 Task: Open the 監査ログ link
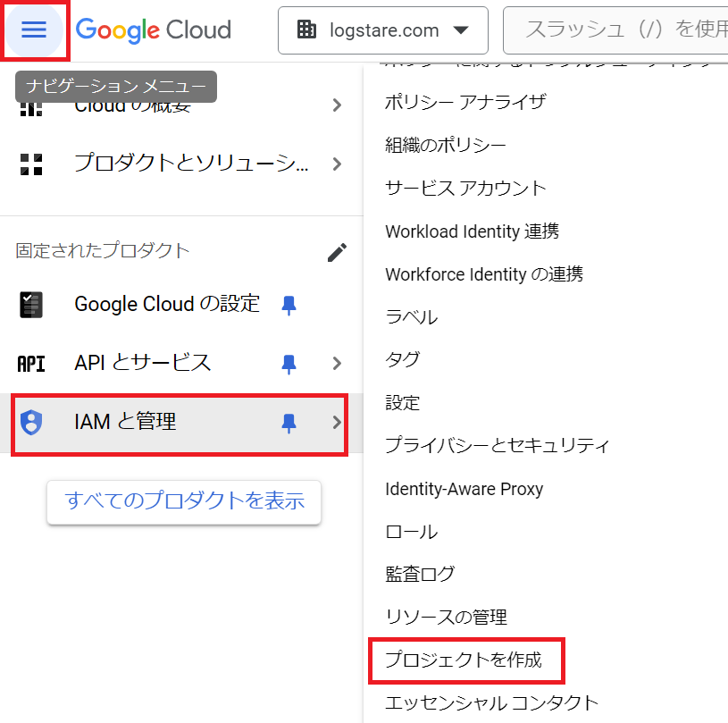tap(420, 575)
